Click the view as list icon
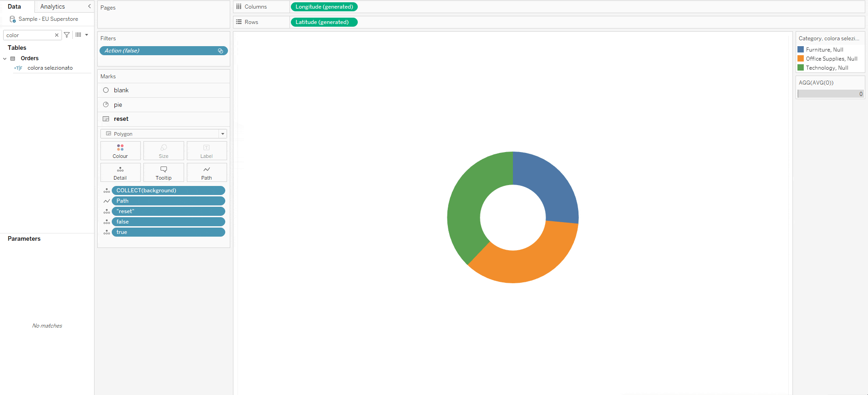 pos(78,35)
